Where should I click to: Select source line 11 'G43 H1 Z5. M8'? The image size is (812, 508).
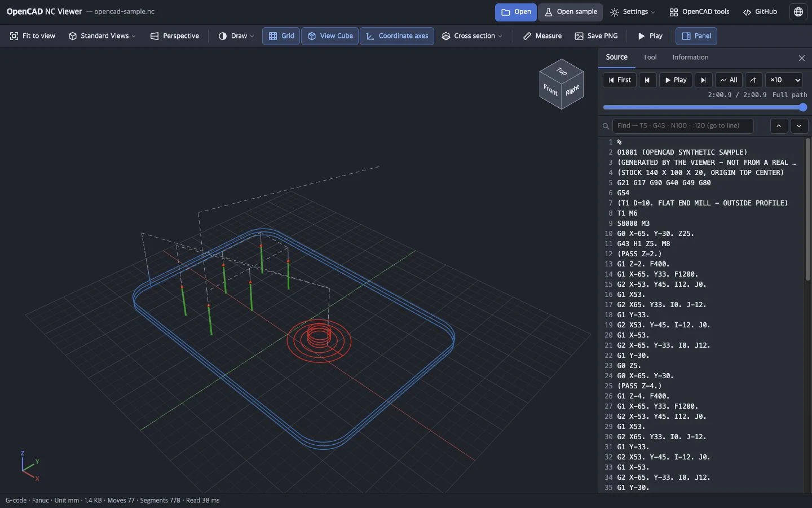coord(702,244)
